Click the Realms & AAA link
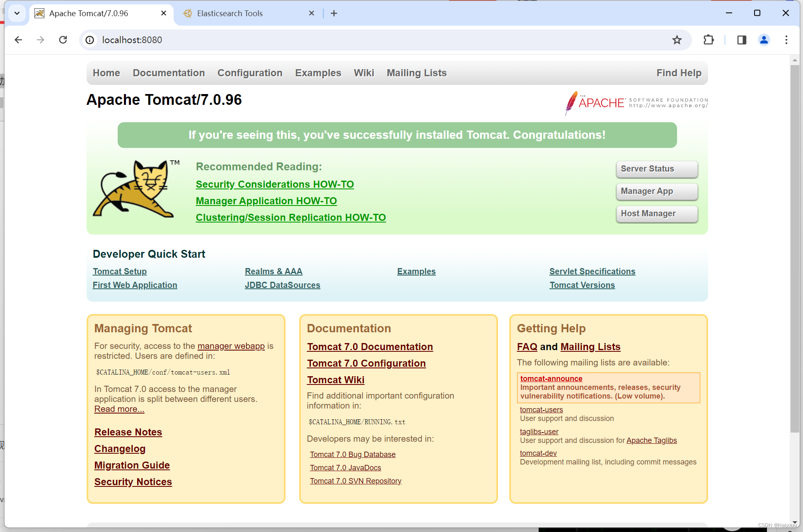803x532 pixels. point(273,271)
